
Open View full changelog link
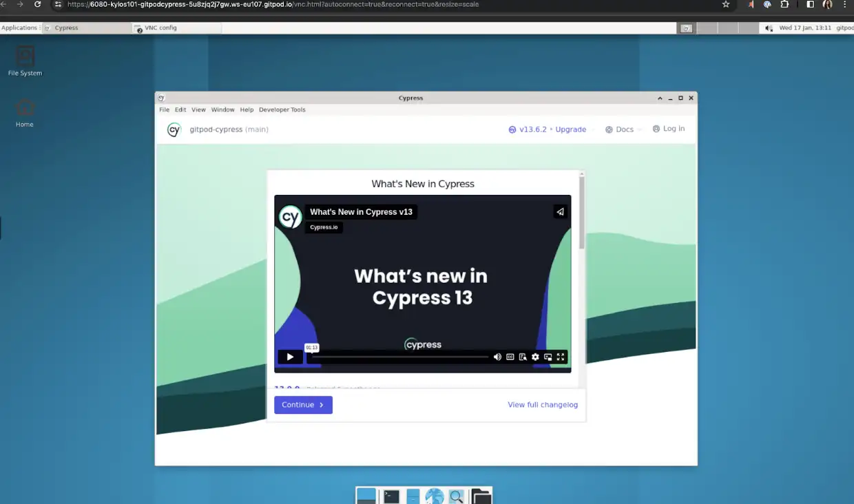click(543, 405)
